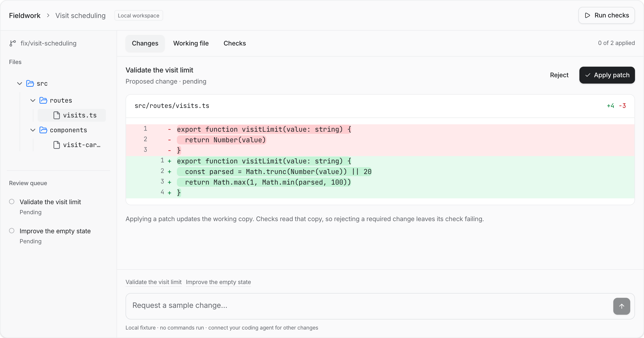Click the components folder icon
644x338 pixels.
(x=43, y=130)
